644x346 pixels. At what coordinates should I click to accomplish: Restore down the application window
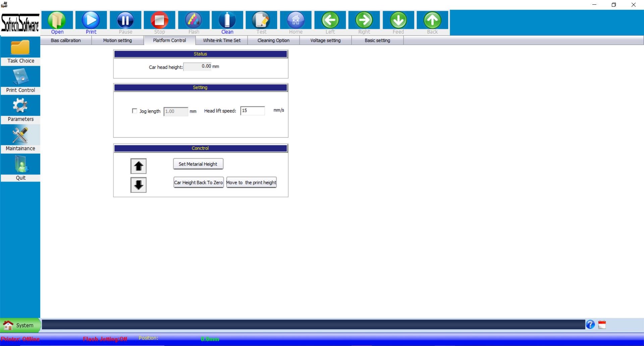(x=614, y=5)
